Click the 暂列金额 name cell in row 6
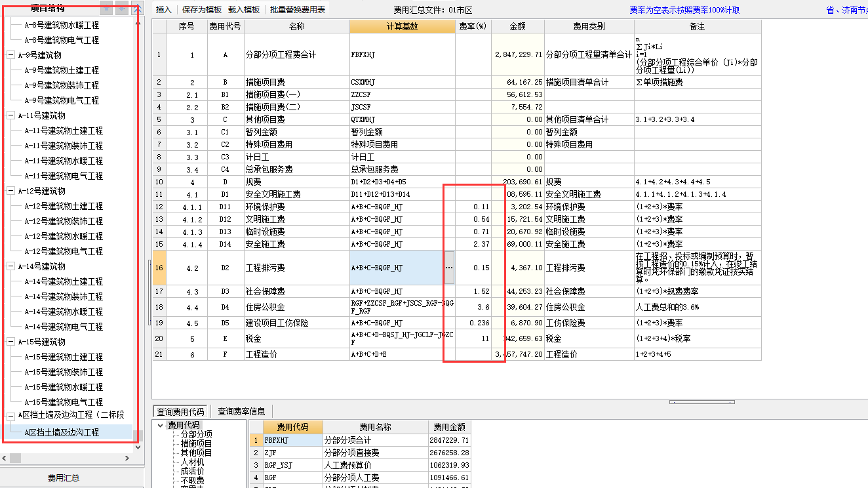868x488 pixels. pyautogui.click(x=296, y=132)
